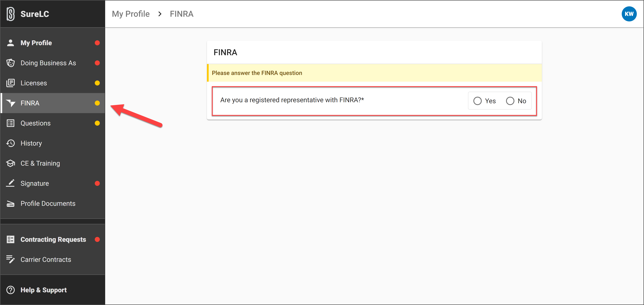Navigate to My Profile via the breadcrumb
The width and height of the screenshot is (644, 305).
[x=131, y=14]
